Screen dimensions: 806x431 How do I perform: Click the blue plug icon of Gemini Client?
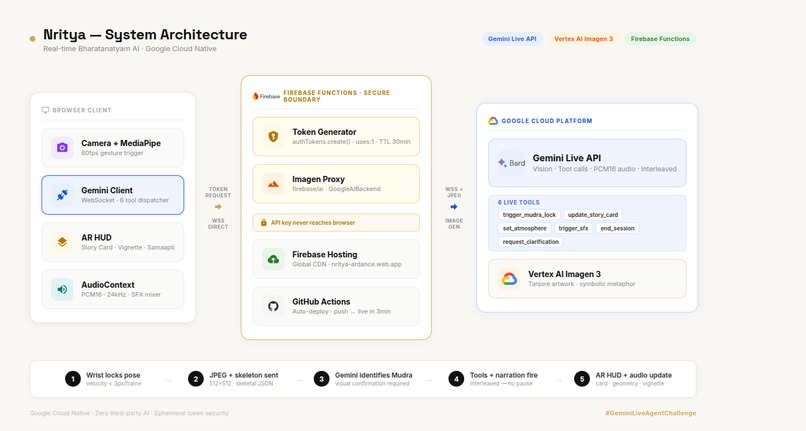tap(62, 195)
